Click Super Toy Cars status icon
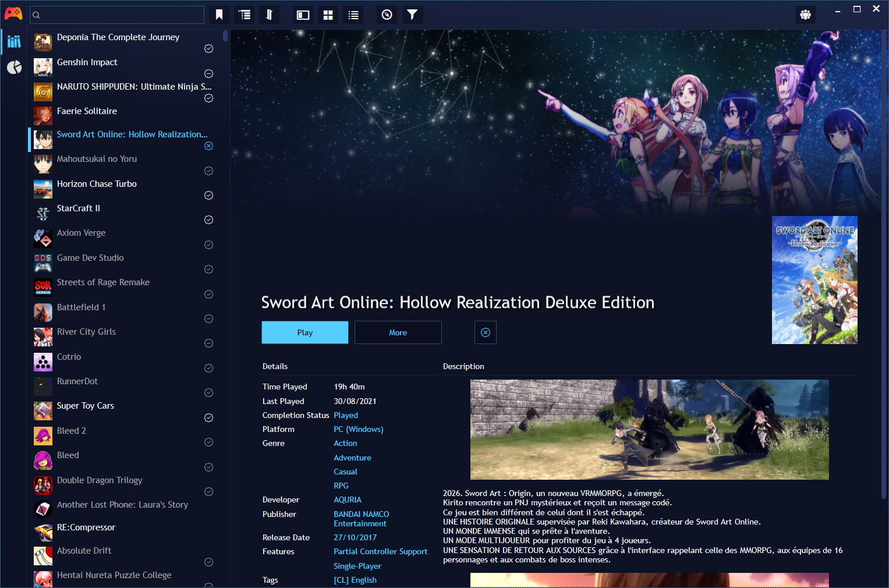Image resolution: width=889 pixels, height=588 pixels. tap(208, 417)
